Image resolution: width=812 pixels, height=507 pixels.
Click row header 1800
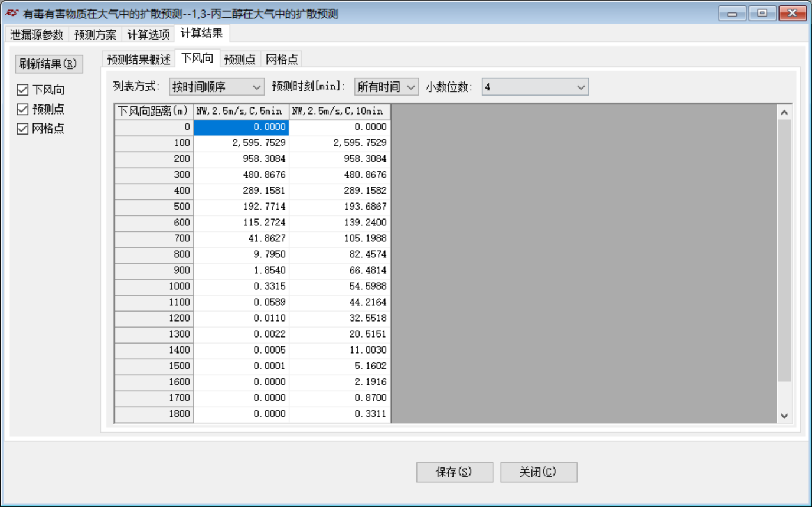(x=154, y=414)
